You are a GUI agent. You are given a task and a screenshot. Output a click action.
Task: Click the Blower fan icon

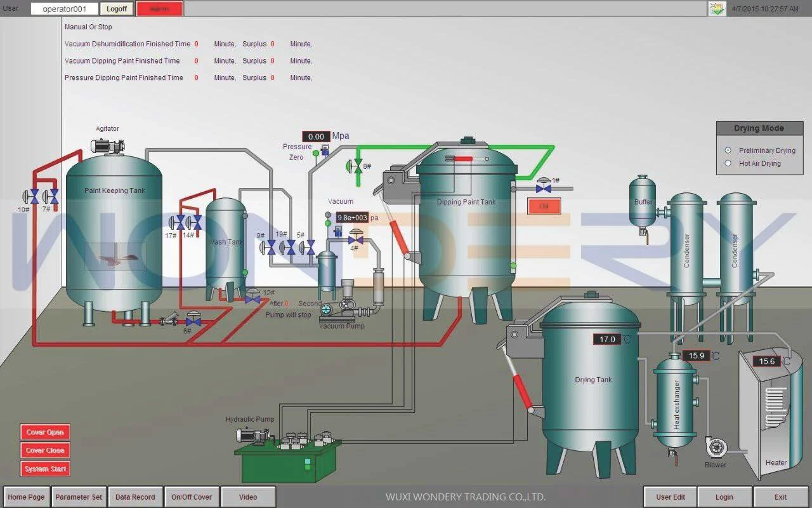pyautogui.click(x=716, y=449)
